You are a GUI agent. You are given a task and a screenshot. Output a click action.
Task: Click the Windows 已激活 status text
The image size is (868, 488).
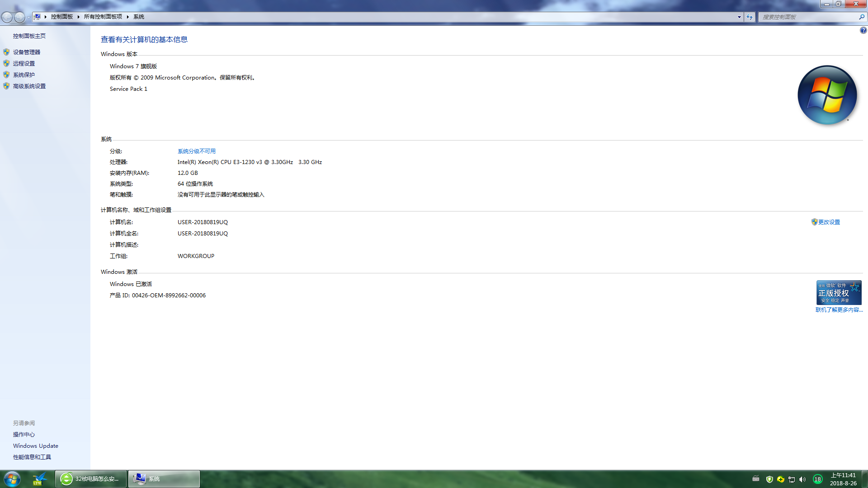[131, 284]
